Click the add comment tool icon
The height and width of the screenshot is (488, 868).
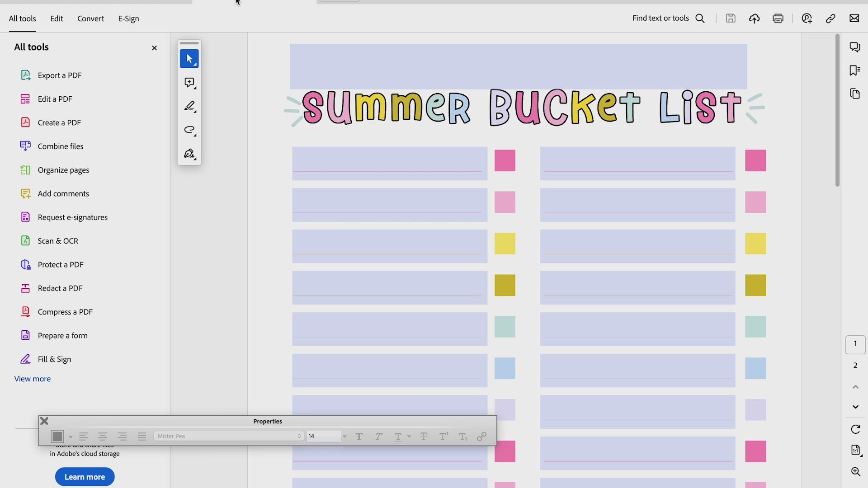tap(189, 83)
